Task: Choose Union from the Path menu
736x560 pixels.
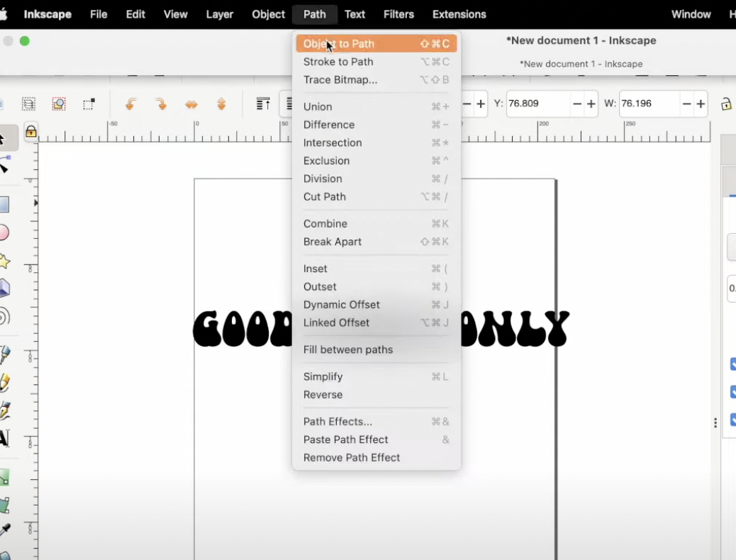Action: pos(318,106)
